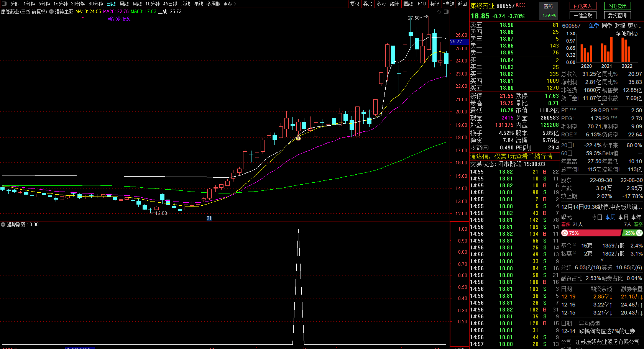This screenshot has width=644, height=349.
Task: Switch chart to 周线 weekly period
Action: point(124,4)
